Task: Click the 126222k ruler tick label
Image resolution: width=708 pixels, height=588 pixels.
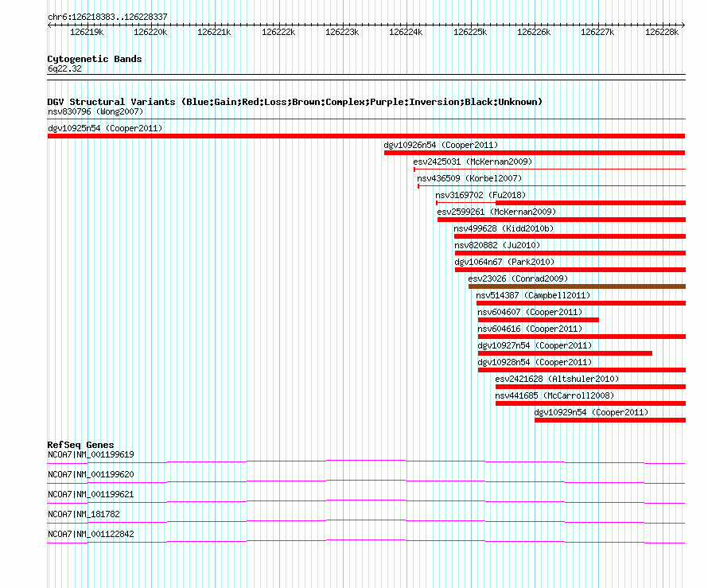Action: point(278,32)
